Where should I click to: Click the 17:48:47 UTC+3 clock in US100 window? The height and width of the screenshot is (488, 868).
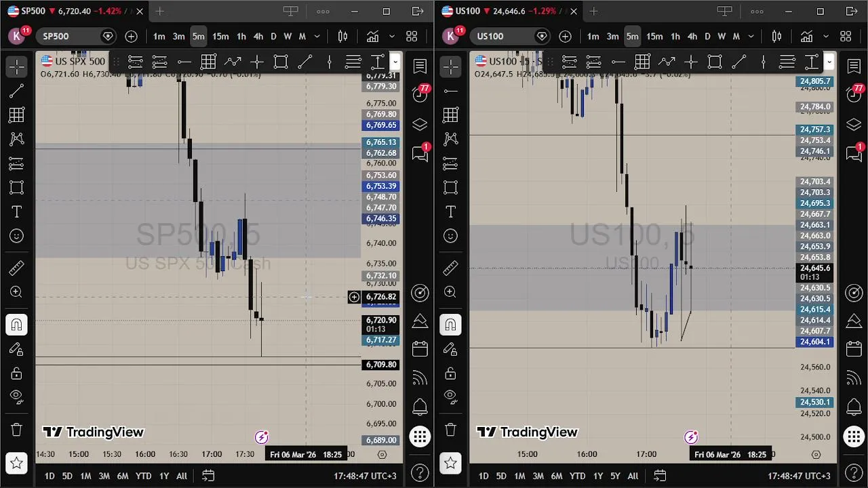click(x=799, y=476)
